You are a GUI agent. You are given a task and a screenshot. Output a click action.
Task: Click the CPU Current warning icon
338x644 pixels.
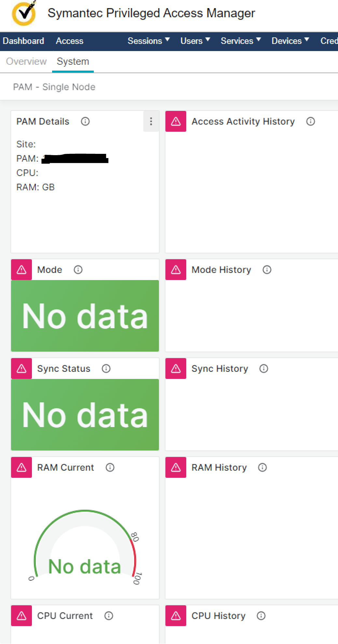tap(21, 616)
